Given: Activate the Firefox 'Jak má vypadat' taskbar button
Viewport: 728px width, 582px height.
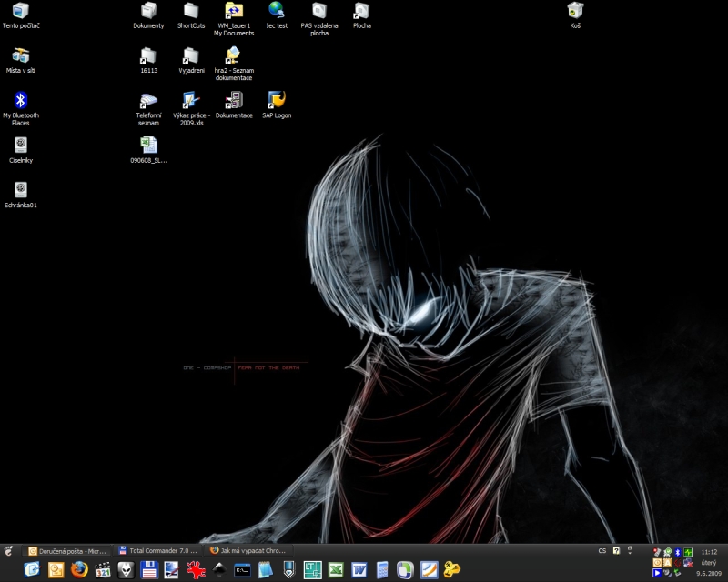Looking at the screenshot, I should 248,550.
